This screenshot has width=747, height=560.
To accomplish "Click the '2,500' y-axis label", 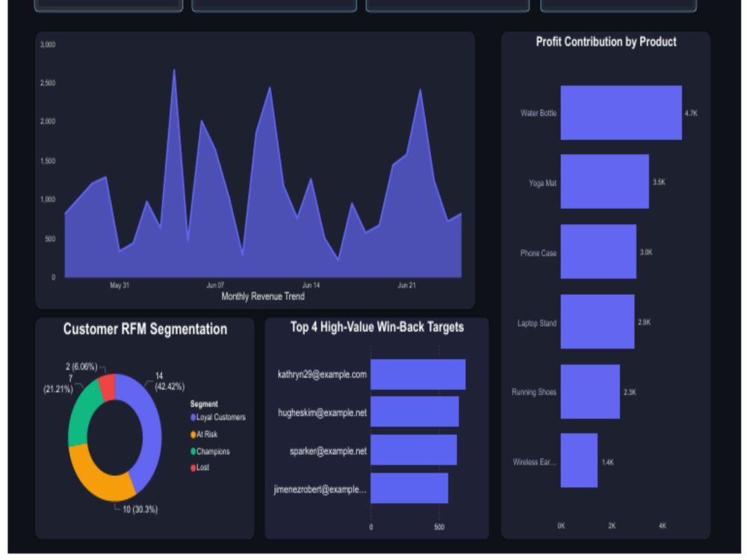I will pyautogui.click(x=48, y=83).
